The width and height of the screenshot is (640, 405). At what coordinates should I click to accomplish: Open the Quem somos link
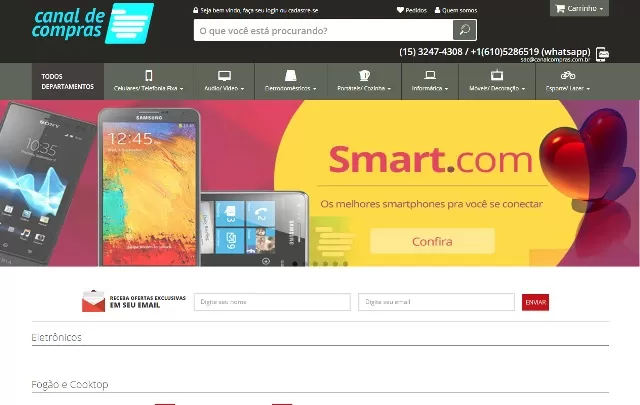(x=459, y=10)
